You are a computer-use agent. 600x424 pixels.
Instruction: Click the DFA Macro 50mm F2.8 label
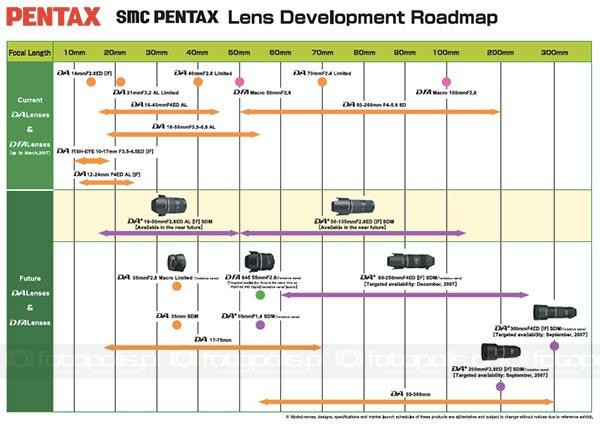(x=262, y=92)
